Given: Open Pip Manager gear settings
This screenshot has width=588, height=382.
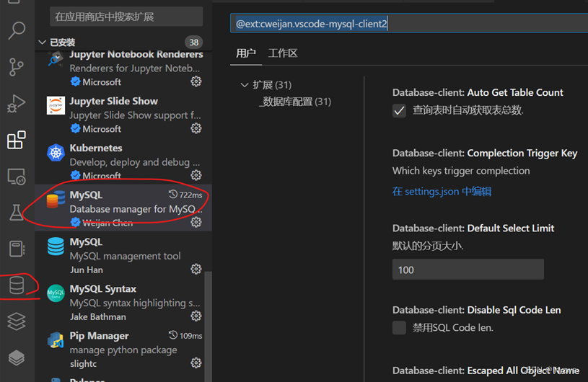Looking at the screenshot, I should [x=196, y=363].
